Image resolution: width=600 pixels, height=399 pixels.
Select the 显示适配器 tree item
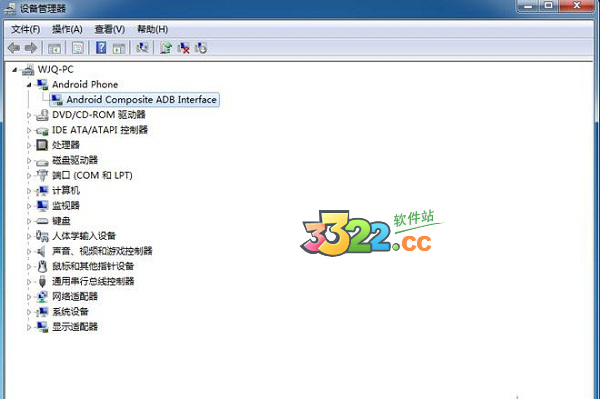[x=75, y=327]
